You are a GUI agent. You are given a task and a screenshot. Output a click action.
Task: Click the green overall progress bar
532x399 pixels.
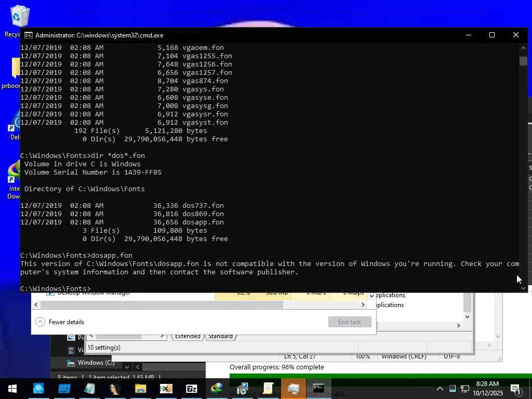point(381,375)
